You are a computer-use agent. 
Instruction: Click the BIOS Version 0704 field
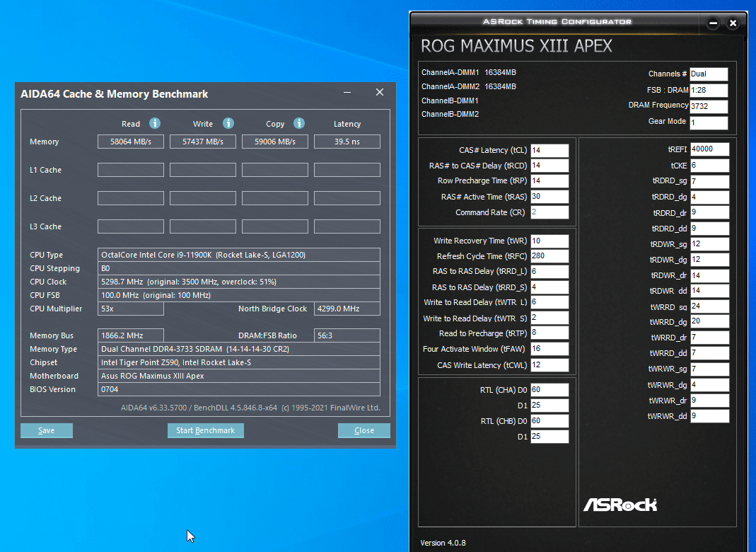click(x=238, y=389)
